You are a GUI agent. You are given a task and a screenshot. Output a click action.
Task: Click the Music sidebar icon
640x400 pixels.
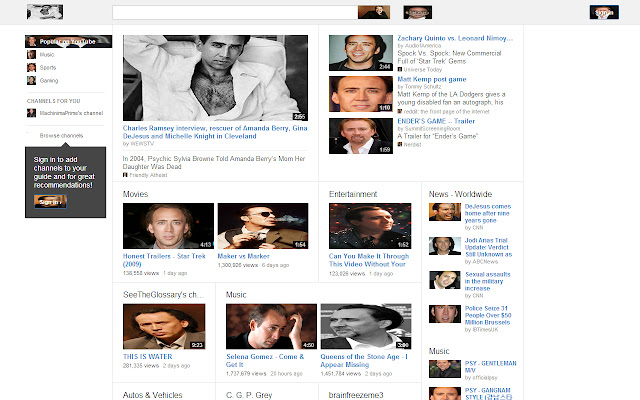coord(31,55)
